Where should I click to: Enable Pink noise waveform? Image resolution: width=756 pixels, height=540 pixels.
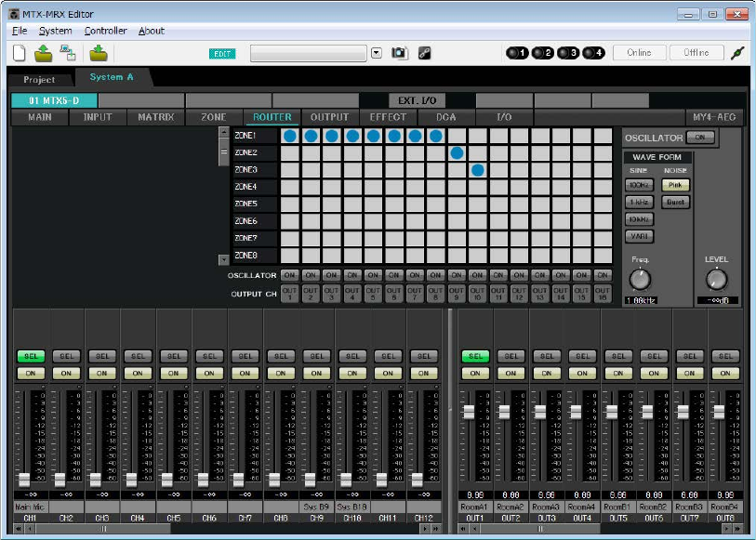point(674,185)
